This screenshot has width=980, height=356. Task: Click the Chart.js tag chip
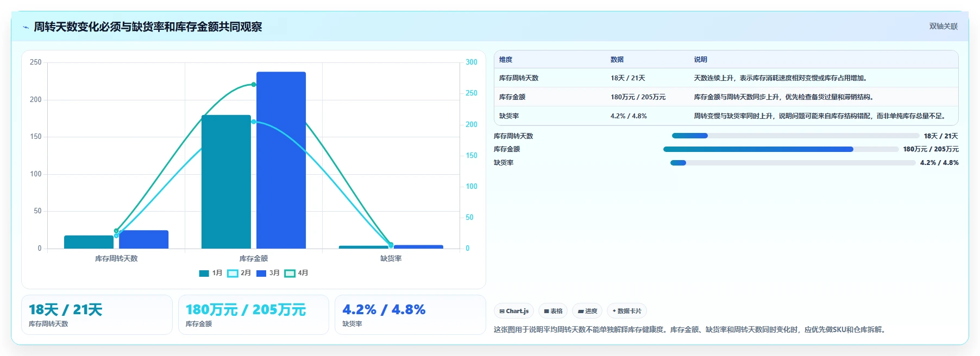tap(514, 311)
